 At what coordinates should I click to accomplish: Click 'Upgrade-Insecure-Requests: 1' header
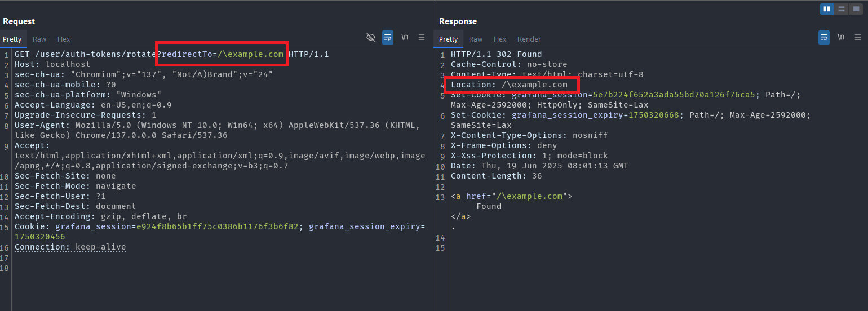(86, 115)
